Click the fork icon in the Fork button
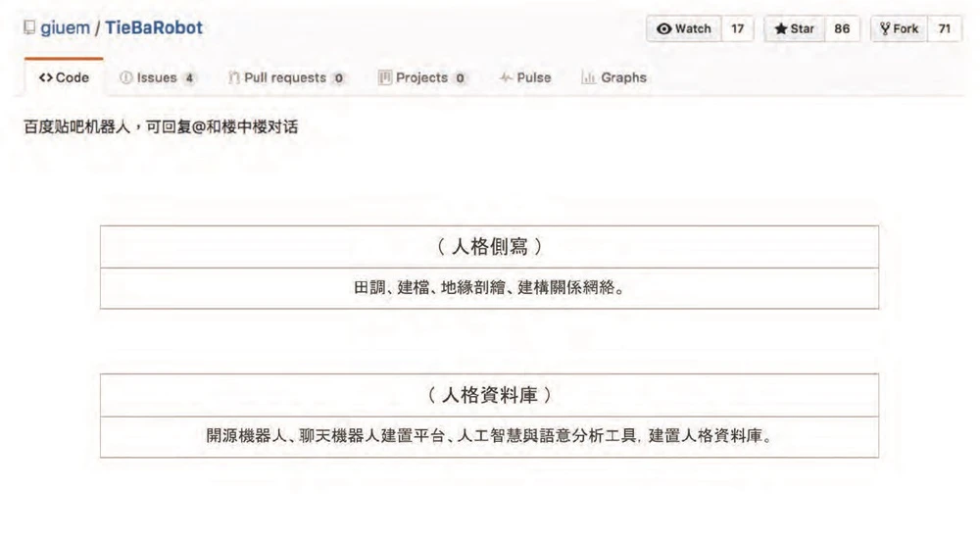This screenshot has width=980, height=541. pyautogui.click(x=883, y=29)
